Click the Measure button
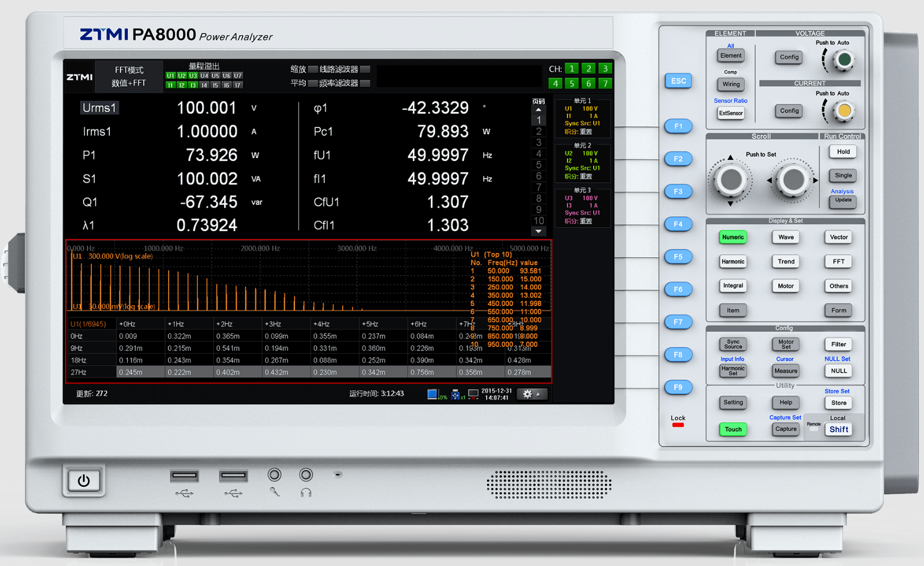 click(786, 371)
